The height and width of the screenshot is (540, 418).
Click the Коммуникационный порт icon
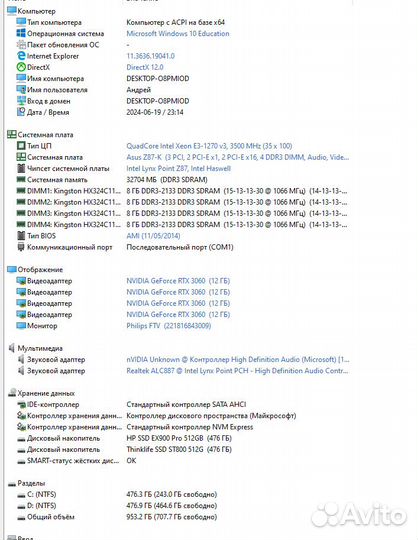[21, 247]
